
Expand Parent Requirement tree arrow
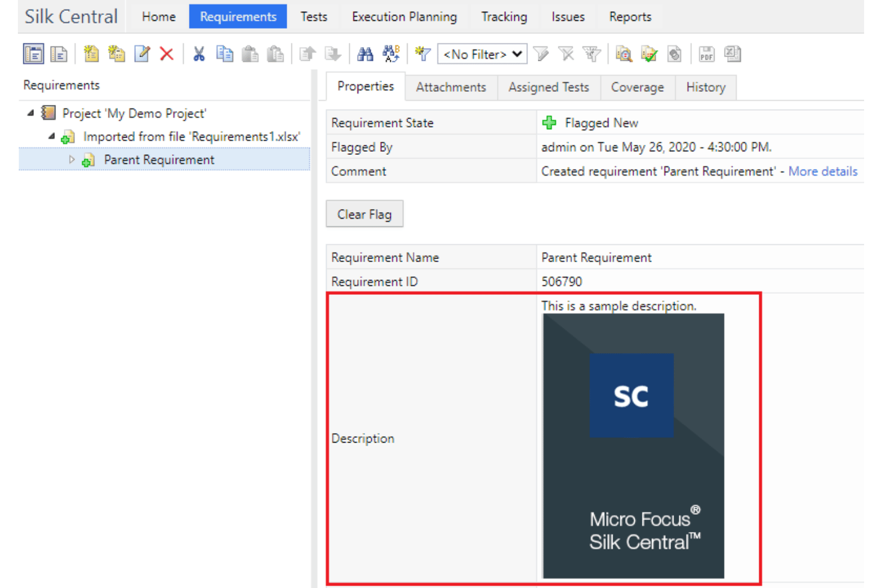tap(72, 160)
